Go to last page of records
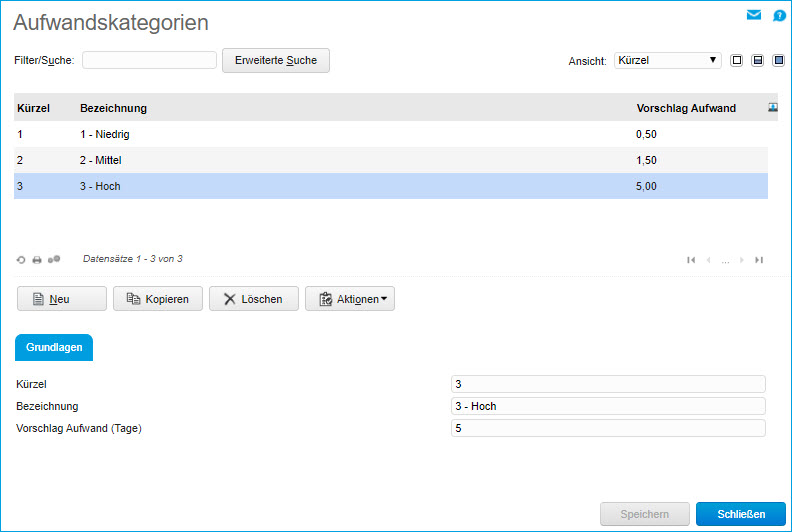The height and width of the screenshot is (532, 792). point(759,260)
